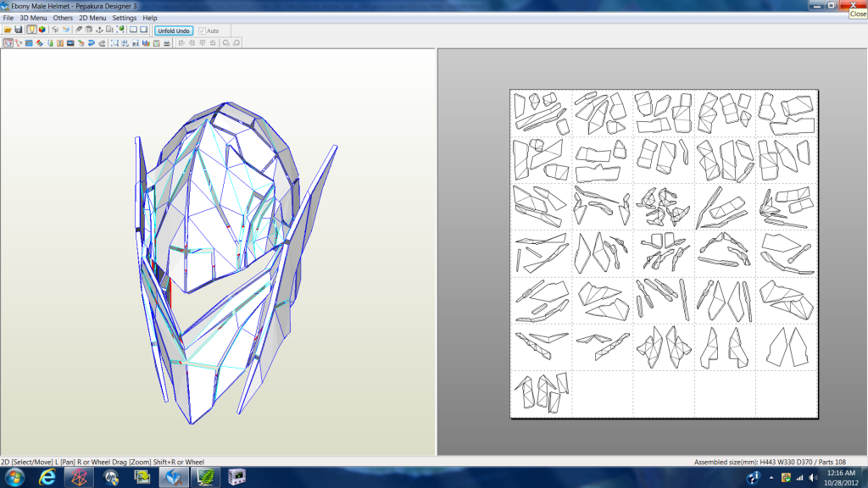Click the first unfolded page thumbnail, top-left
The image size is (868, 488).
(542, 114)
